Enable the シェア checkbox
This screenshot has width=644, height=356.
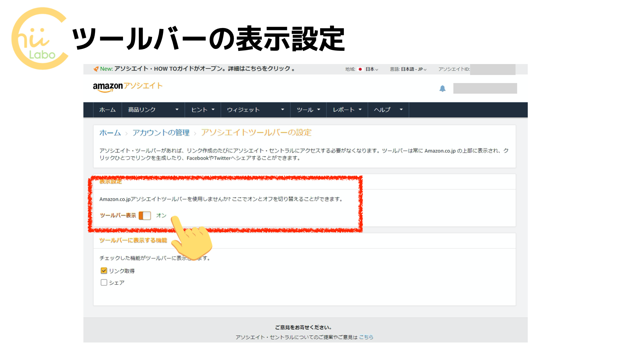point(104,282)
